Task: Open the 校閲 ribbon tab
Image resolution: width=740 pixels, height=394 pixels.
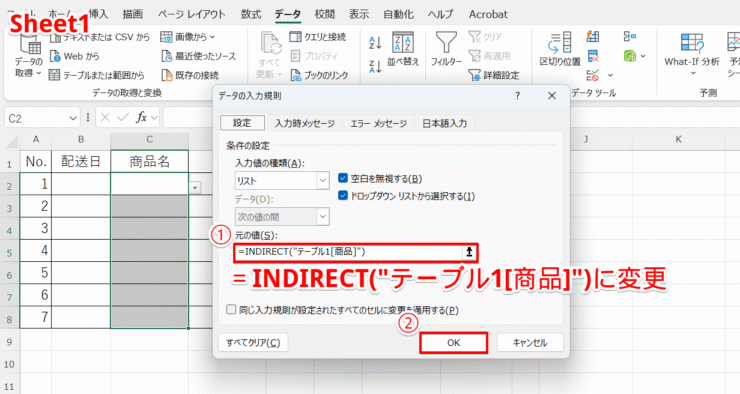Action: [x=325, y=14]
